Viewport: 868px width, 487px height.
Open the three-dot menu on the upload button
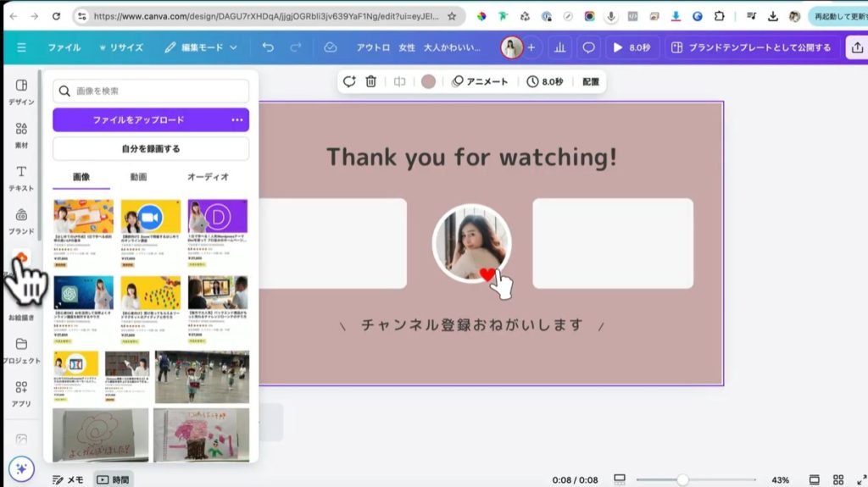pos(236,120)
